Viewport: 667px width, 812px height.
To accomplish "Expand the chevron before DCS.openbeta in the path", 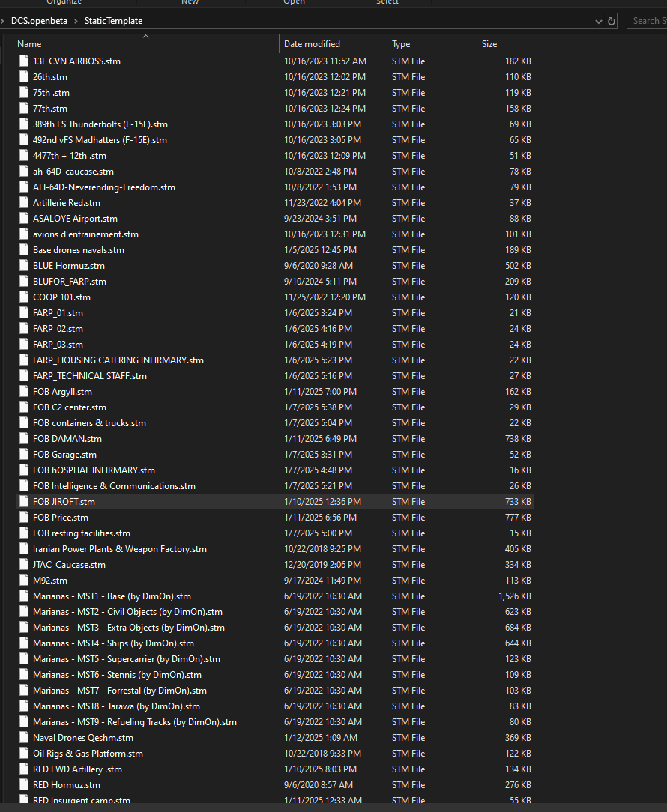I will point(2,21).
